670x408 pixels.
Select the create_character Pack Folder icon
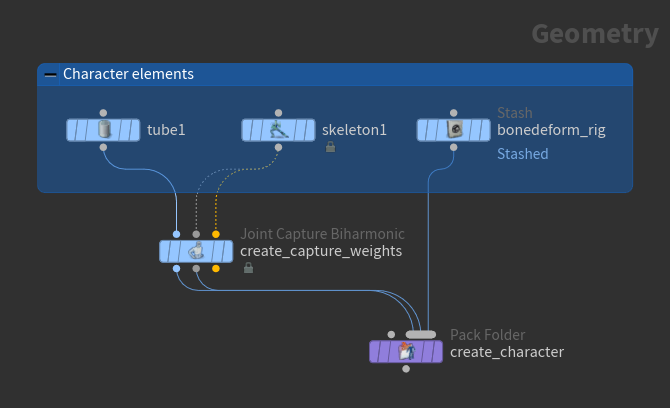point(406,351)
